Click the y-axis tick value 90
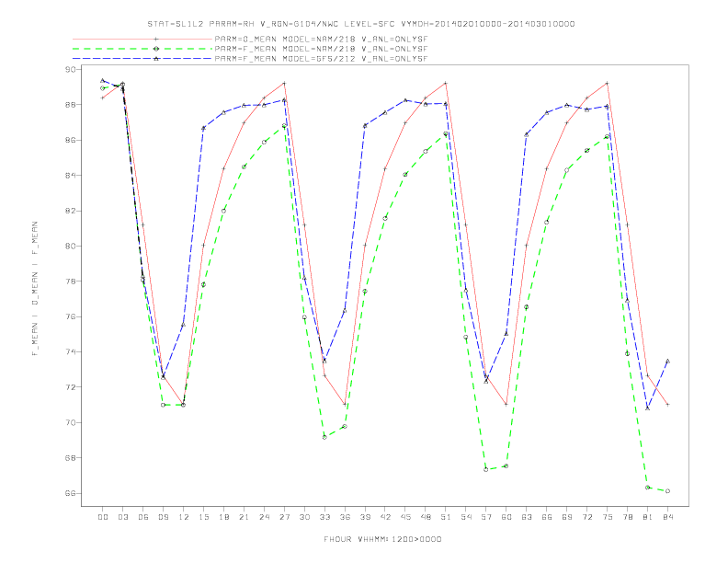This screenshot has width=728, height=563. 71,69
